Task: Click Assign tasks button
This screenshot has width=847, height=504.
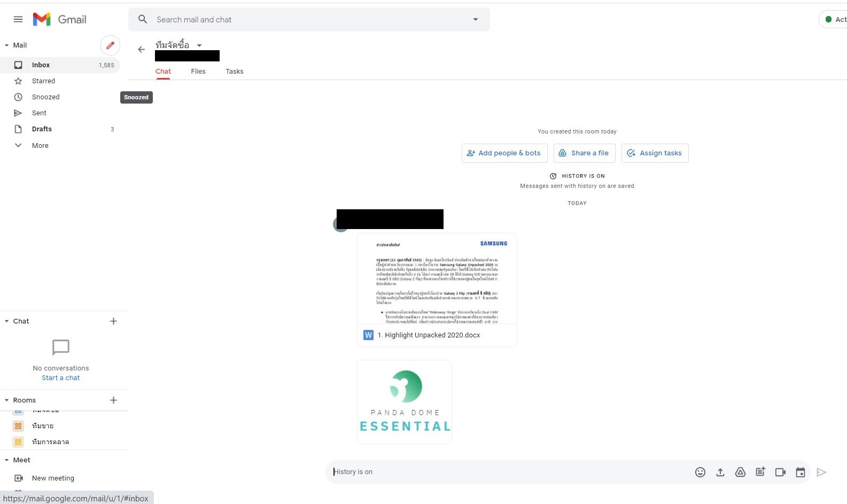Action: coord(655,153)
